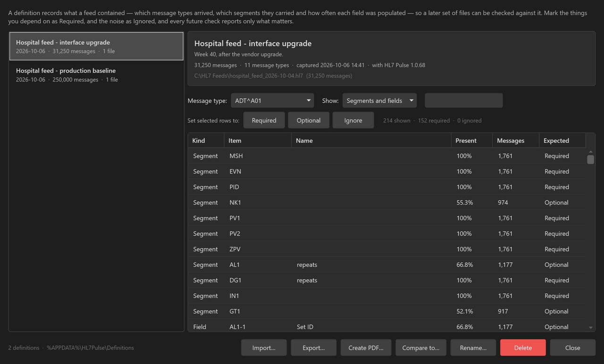The width and height of the screenshot is (604, 364).
Task: Click the Create PDF... button
Action: (366, 347)
